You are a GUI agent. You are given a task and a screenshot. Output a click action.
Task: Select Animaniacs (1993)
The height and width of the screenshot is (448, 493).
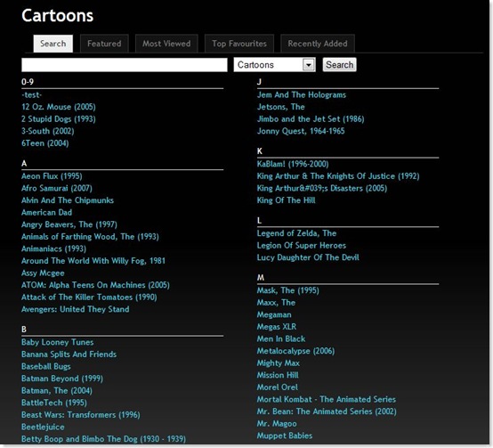[x=53, y=248]
